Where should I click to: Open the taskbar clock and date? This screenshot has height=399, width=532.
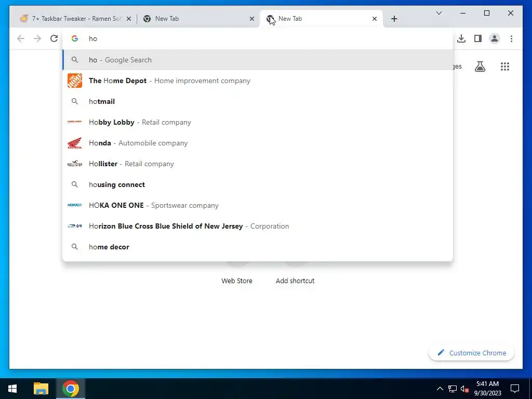(487, 389)
